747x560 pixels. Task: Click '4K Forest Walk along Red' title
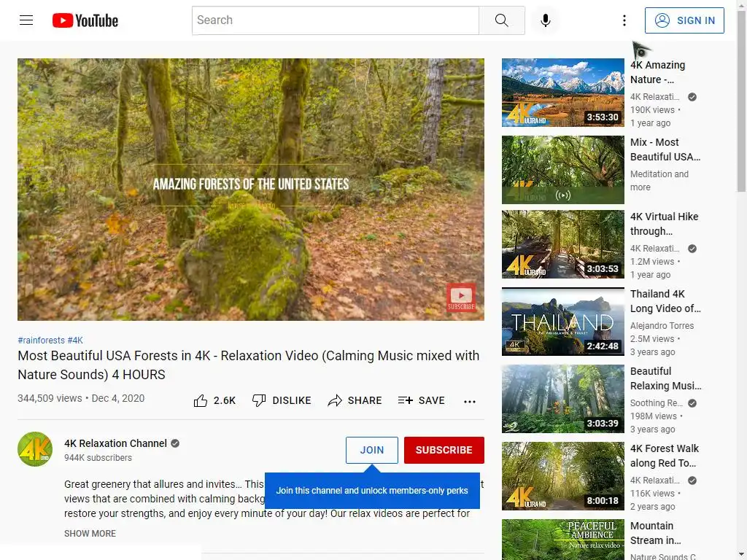[x=665, y=456]
